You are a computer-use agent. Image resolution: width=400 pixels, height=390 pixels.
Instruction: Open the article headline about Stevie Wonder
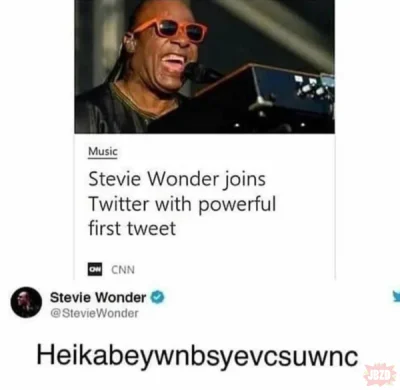click(x=182, y=204)
